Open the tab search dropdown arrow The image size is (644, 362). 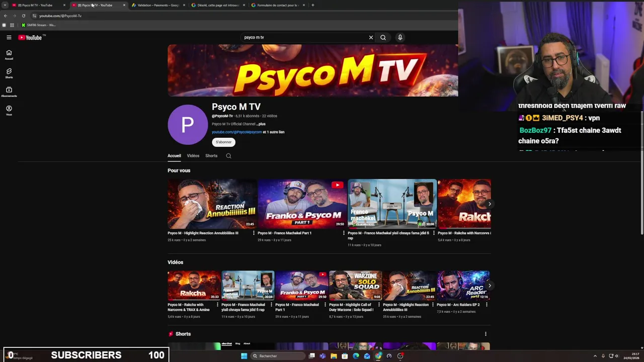pyautogui.click(x=4, y=5)
